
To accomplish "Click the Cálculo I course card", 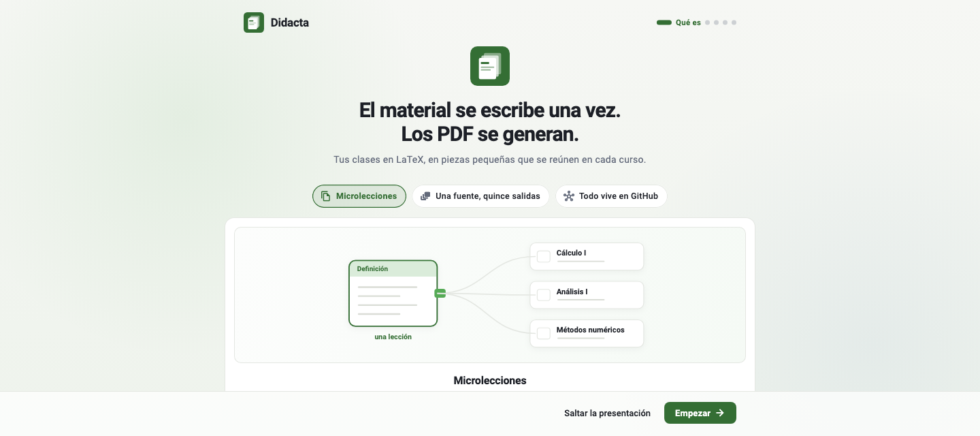I will pyautogui.click(x=587, y=257).
